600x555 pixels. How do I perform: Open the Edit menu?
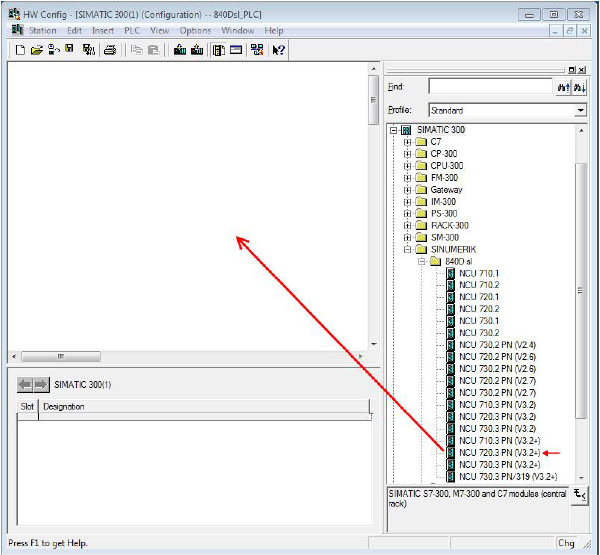[x=75, y=31]
